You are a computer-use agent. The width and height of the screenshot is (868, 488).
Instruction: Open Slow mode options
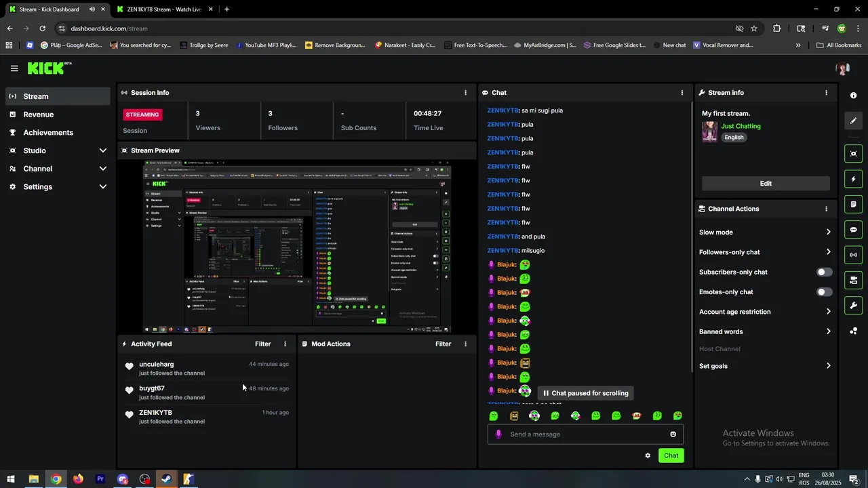[765, 232]
